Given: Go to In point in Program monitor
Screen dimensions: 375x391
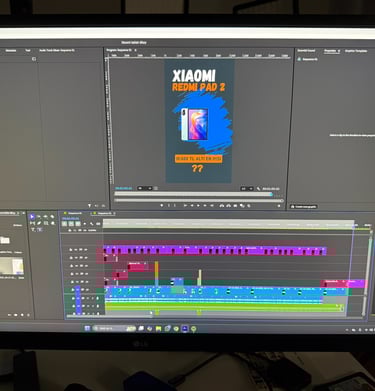Looking at the screenshot, I should (185, 205).
